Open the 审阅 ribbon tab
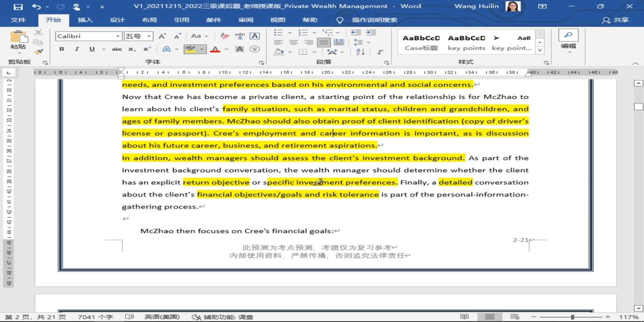Image resolution: width=644 pixels, height=322 pixels. click(x=246, y=20)
